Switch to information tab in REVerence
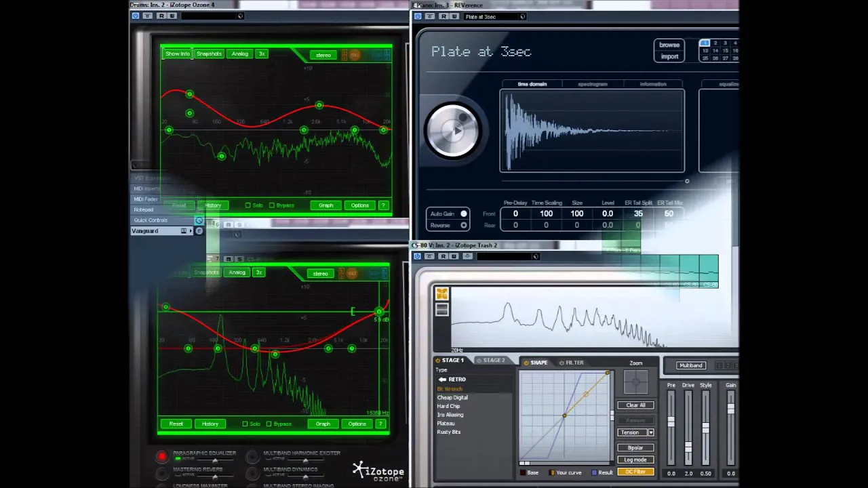Image resolution: width=868 pixels, height=488 pixels. pos(653,84)
